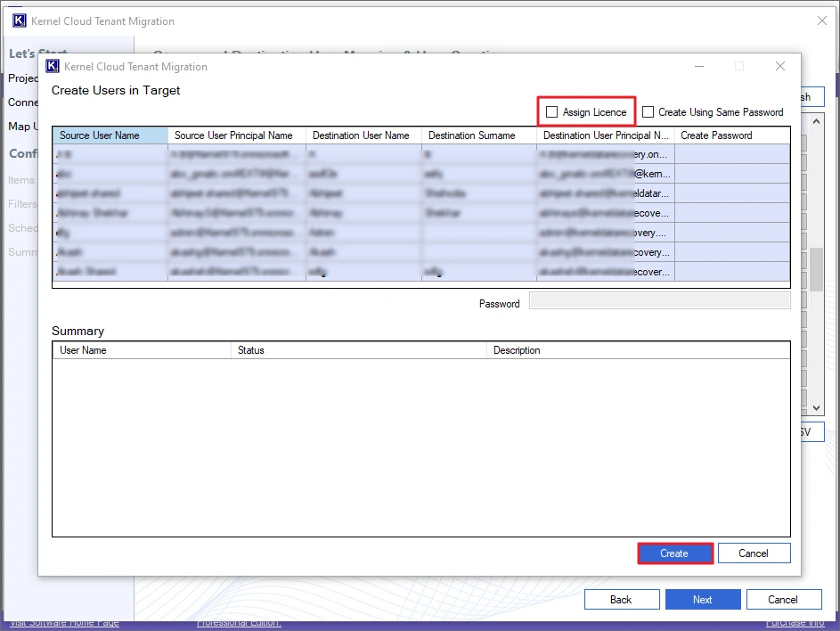Select the Connect step in the sidebar
The image size is (840, 631).
coord(23,102)
